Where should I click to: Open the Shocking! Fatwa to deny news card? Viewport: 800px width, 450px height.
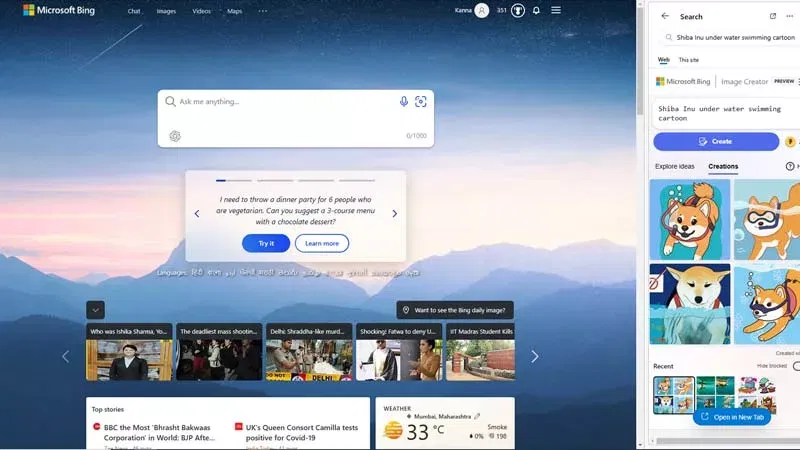(x=399, y=352)
